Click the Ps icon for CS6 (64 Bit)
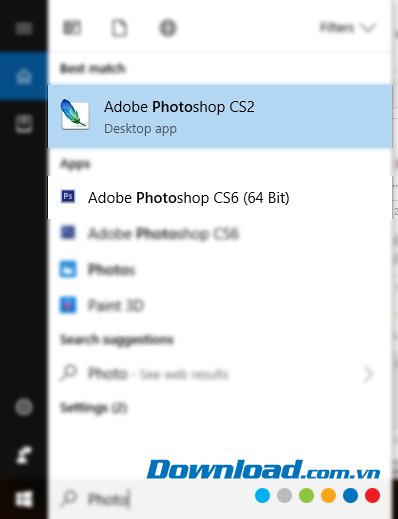Viewport: 398px width, 519px height. [x=68, y=196]
